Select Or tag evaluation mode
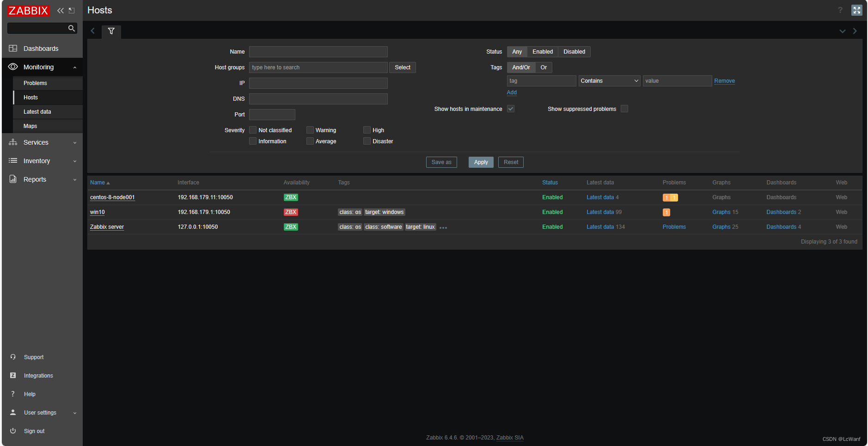Viewport: 868px width, 446px height. pyautogui.click(x=544, y=67)
